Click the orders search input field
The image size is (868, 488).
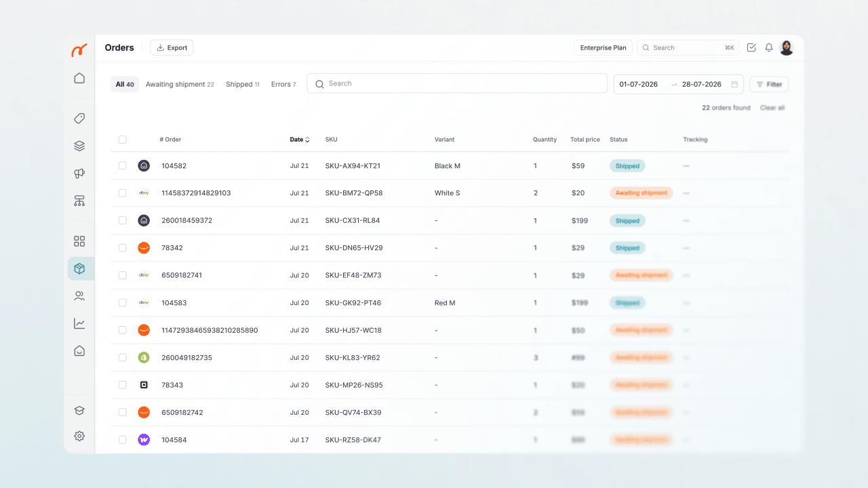[x=457, y=83]
